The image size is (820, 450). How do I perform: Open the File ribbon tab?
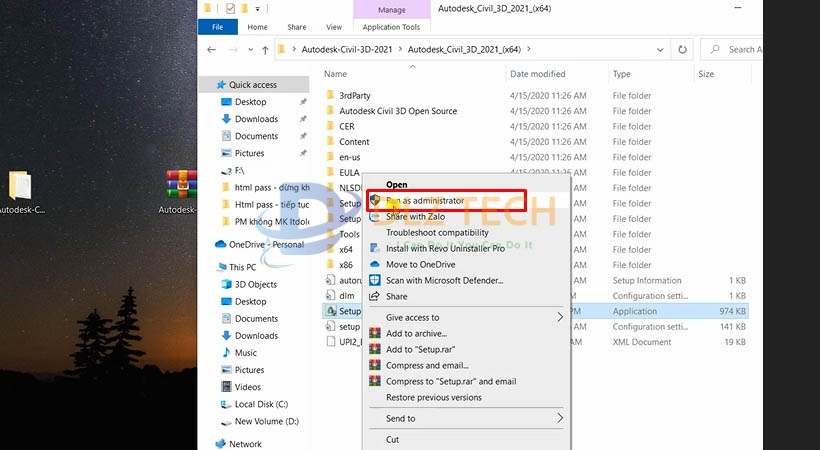pyautogui.click(x=218, y=27)
